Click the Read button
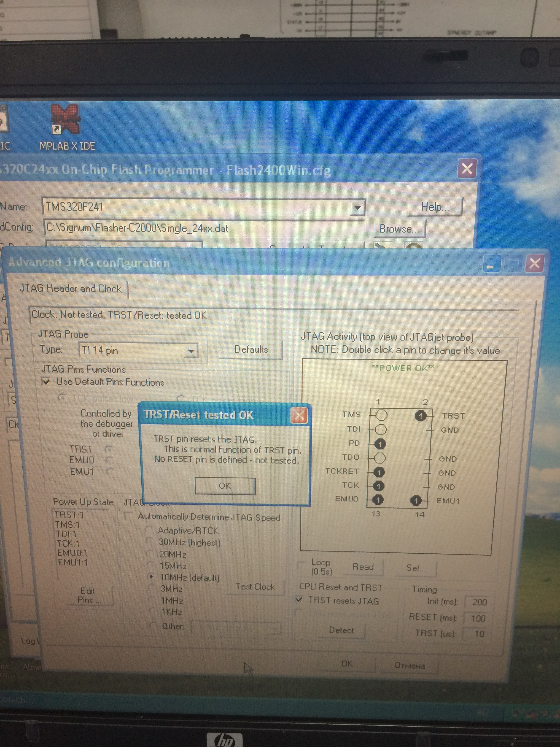Viewport: 560px width, 747px height. click(363, 567)
